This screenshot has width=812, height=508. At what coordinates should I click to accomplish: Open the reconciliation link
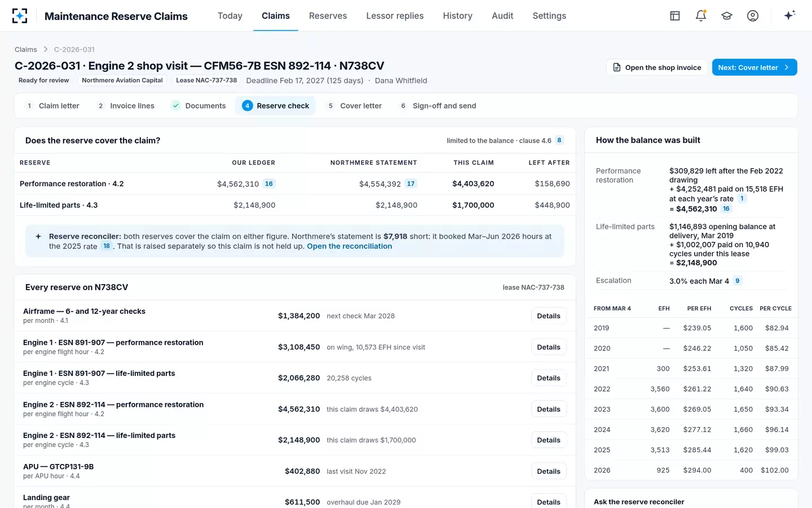[x=349, y=246]
